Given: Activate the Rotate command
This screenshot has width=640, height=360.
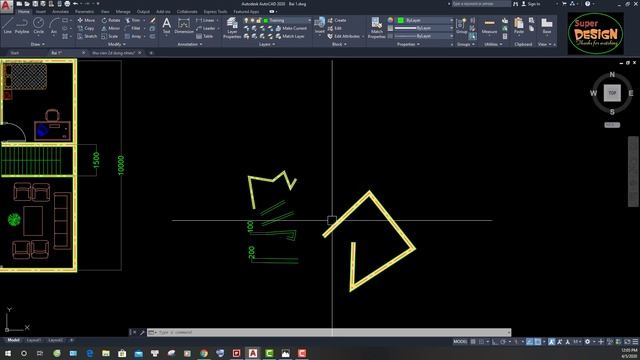Looking at the screenshot, I should pyautogui.click(x=111, y=20).
